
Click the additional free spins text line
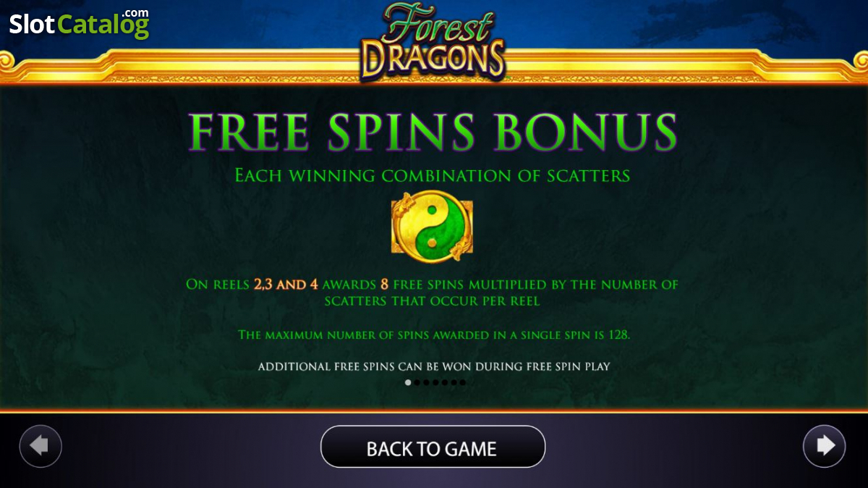[x=434, y=366]
